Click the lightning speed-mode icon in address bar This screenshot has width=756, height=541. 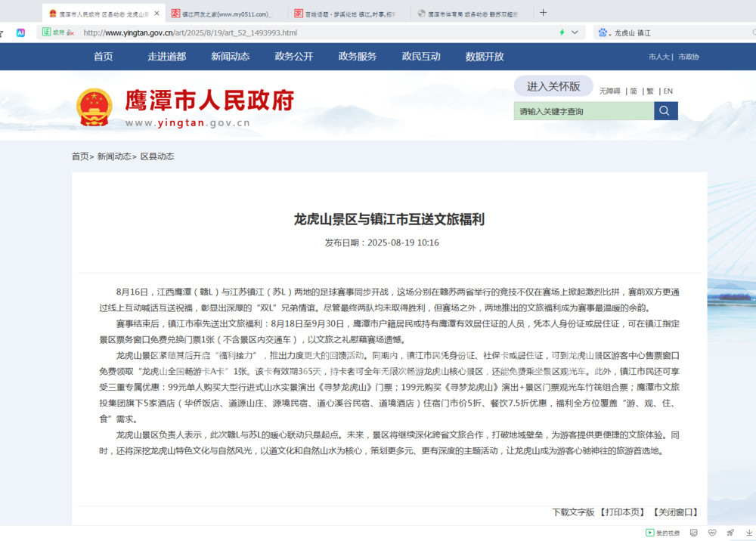[x=562, y=32]
